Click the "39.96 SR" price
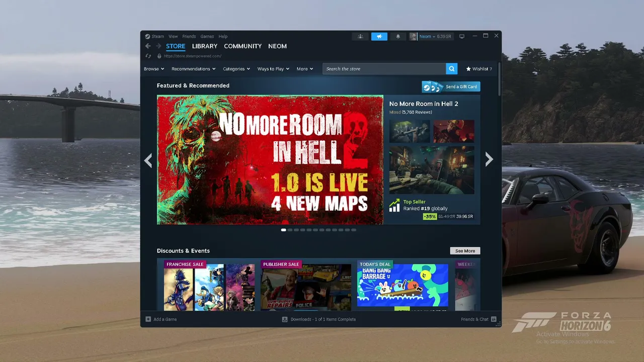 click(x=464, y=217)
